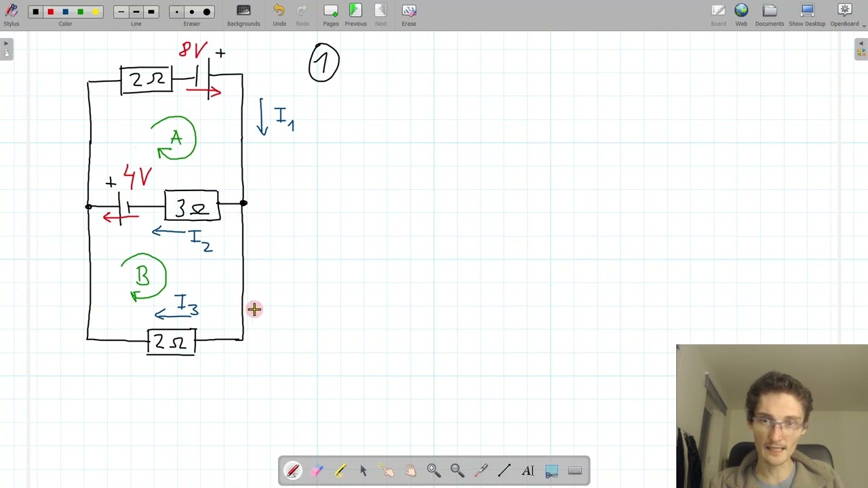
Task: Select the Zoom in tool
Action: coord(433,470)
